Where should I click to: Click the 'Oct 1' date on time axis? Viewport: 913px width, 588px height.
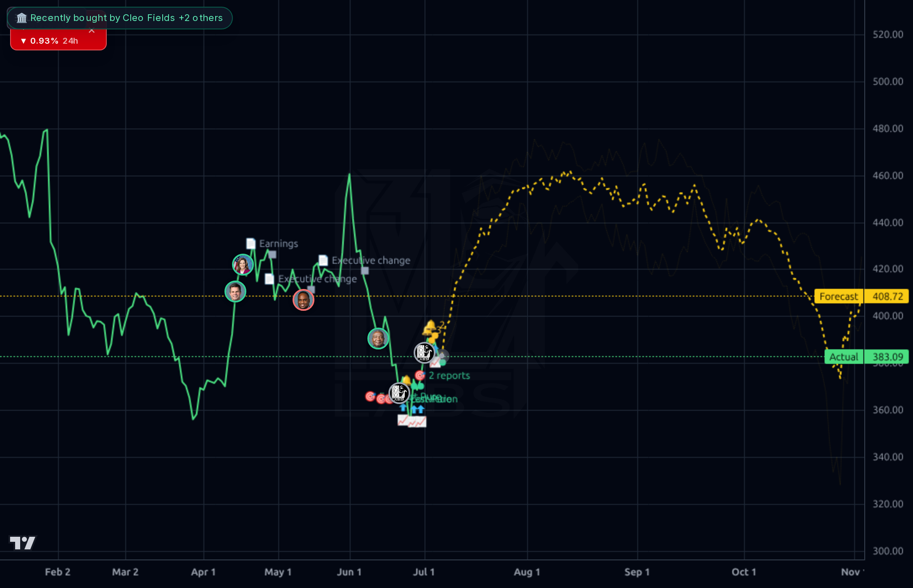(744, 572)
